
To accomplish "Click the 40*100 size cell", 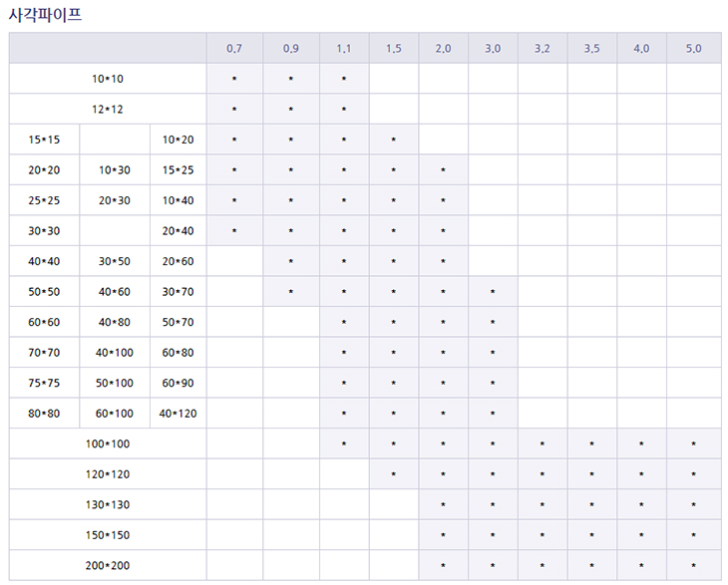I will [115, 353].
